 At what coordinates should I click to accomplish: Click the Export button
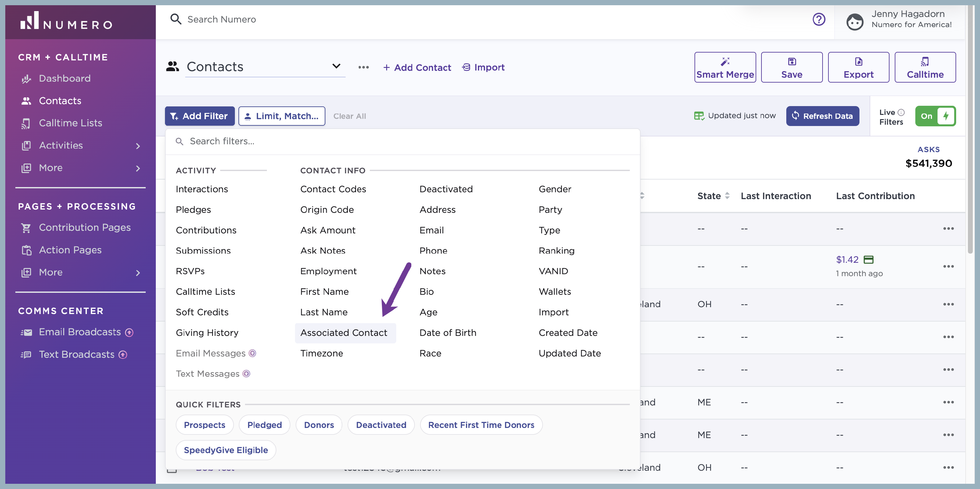(858, 67)
